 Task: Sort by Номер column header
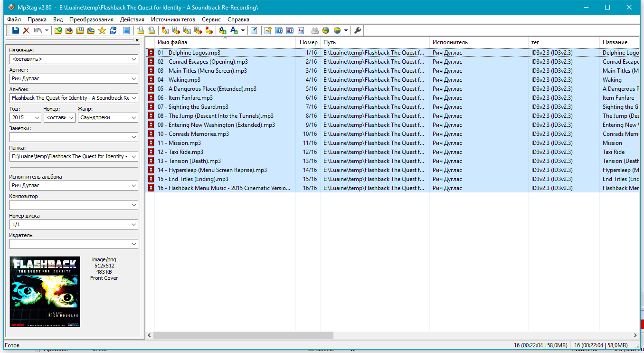click(308, 42)
